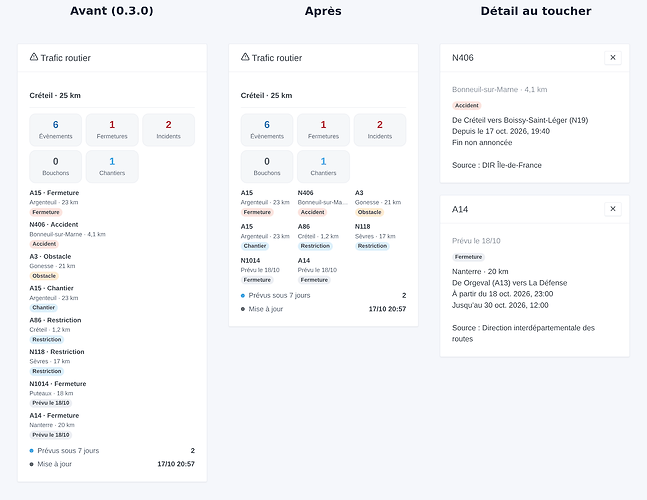The height and width of the screenshot is (500, 647).
Task: Select the 1 Fermetures tile in the Après card
Action: pyautogui.click(x=324, y=130)
